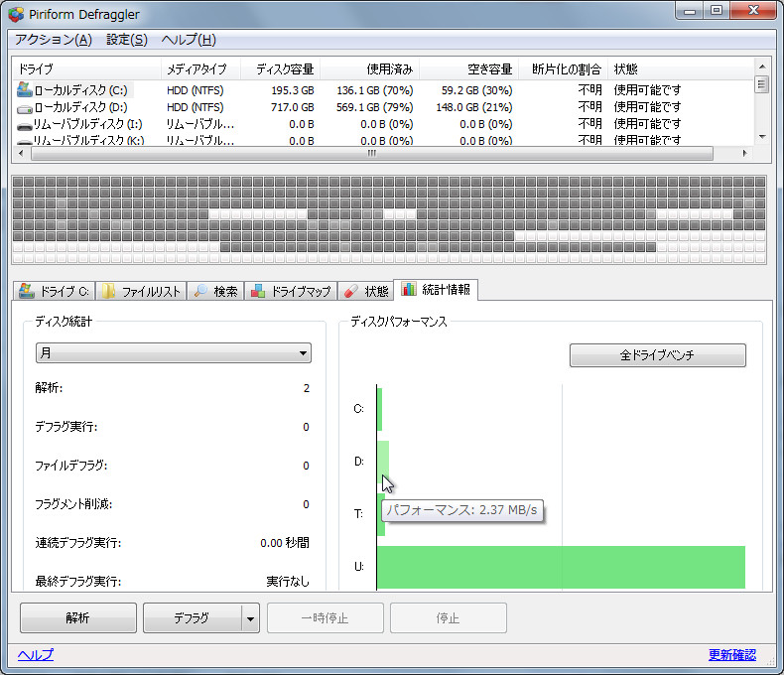Image resolution: width=784 pixels, height=675 pixels.
Task: Click the horizontal scroll right arrow
Action: point(745,154)
